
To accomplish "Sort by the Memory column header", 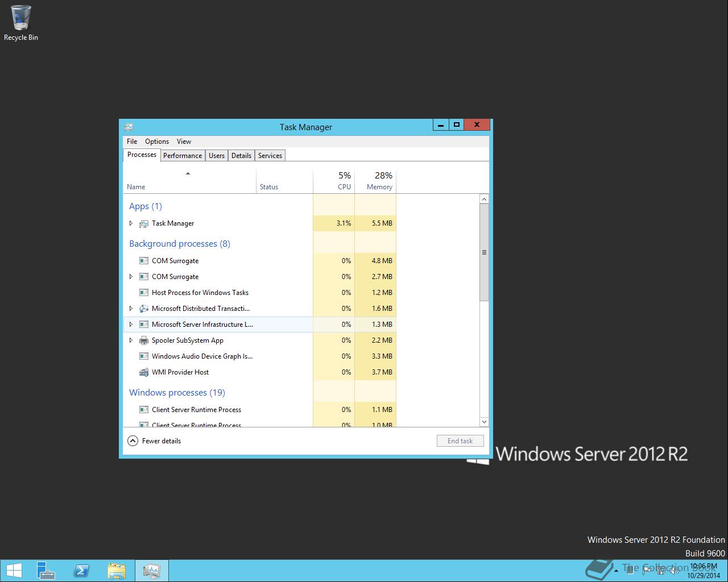I will point(375,181).
